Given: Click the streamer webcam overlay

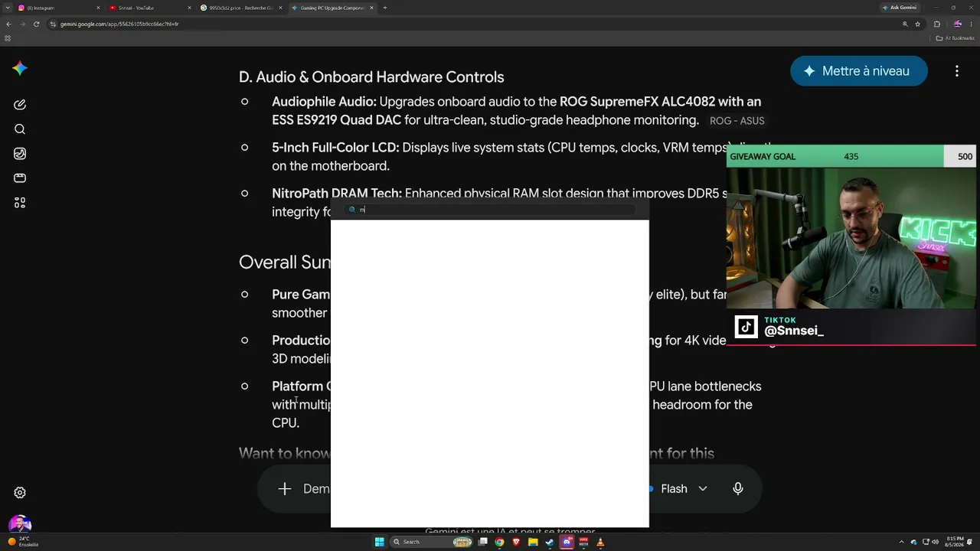Looking at the screenshot, I should pyautogui.click(x=851, y=238).
